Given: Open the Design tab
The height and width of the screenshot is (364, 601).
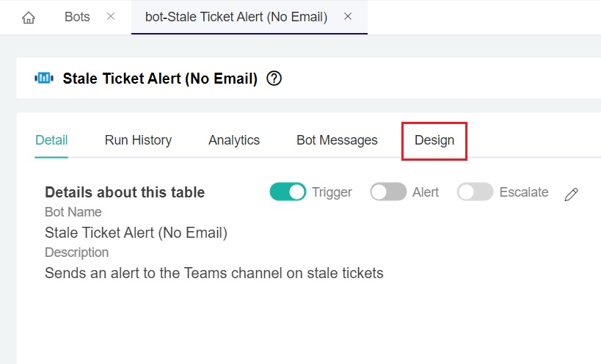Looking at the screenshot, I should [x=434, y=140].
